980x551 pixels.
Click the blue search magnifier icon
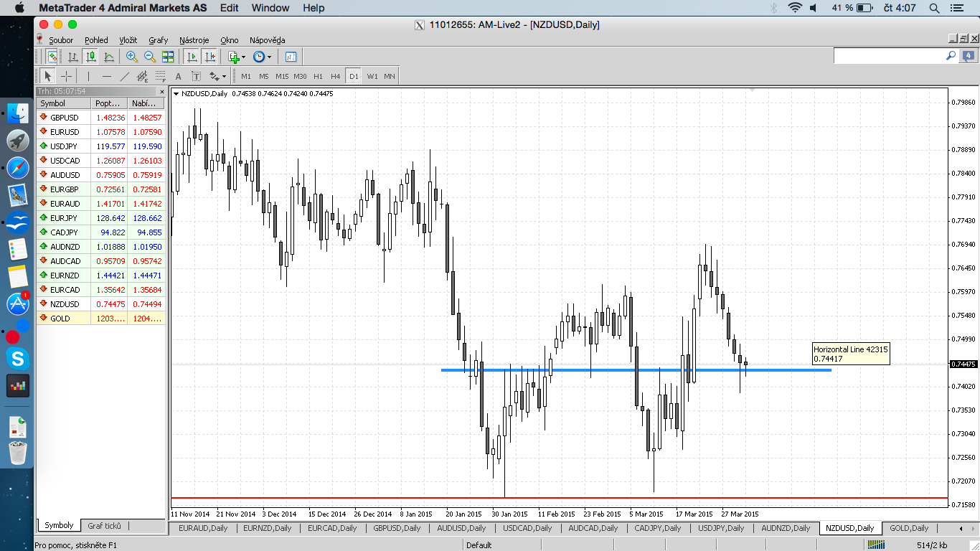(x=951, y=55)
